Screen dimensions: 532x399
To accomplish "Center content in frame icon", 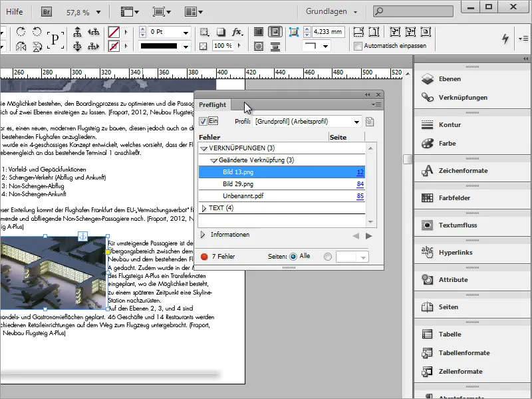I will tap(426, 32).
